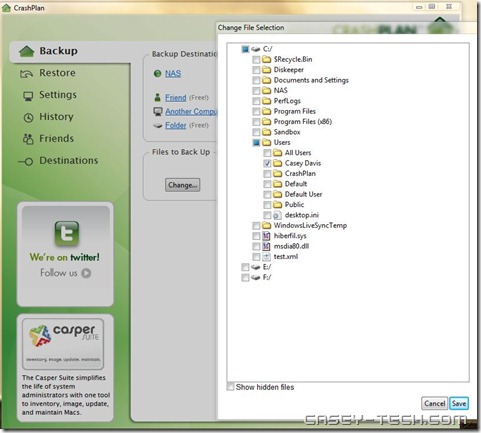Click the Friend destination link
Image resolution: width=481 pixels, height=433 pixels.
[x=176, y=98]
